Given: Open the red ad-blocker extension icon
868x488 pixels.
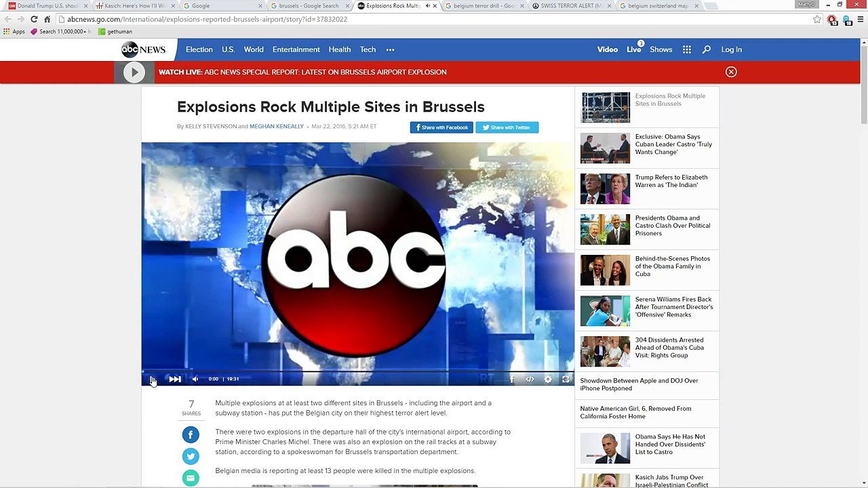Looking at the screenshot, I should point(832,20).
